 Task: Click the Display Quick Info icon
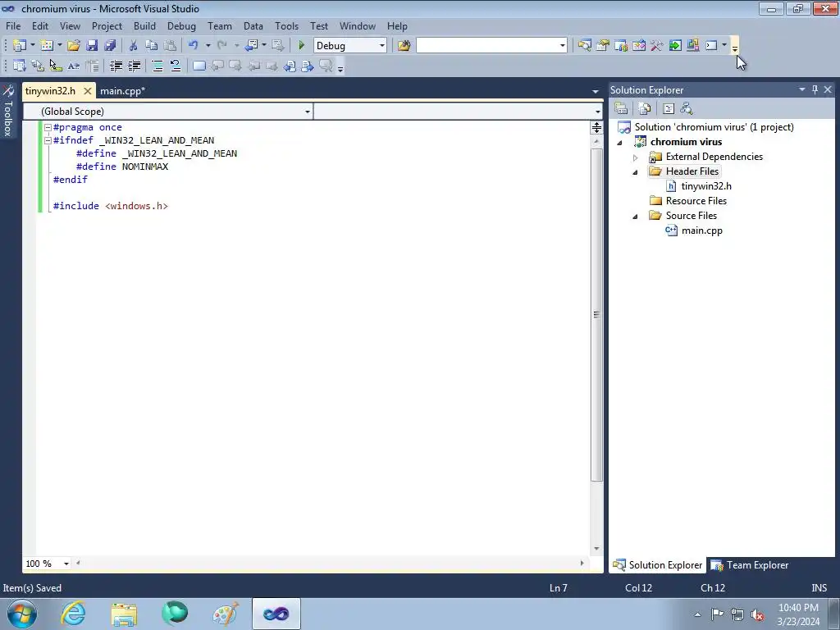tap(56, 66)
